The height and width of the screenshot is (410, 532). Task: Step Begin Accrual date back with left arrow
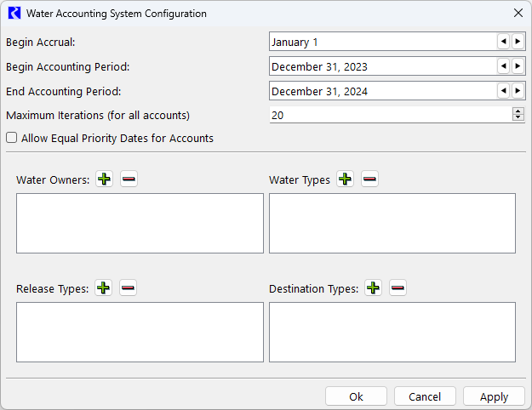[503, 42]
